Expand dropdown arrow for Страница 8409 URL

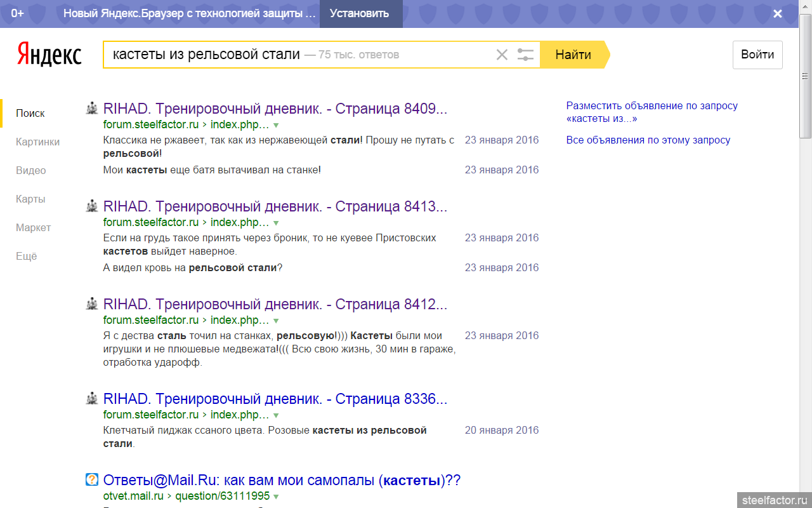[276, 125]
